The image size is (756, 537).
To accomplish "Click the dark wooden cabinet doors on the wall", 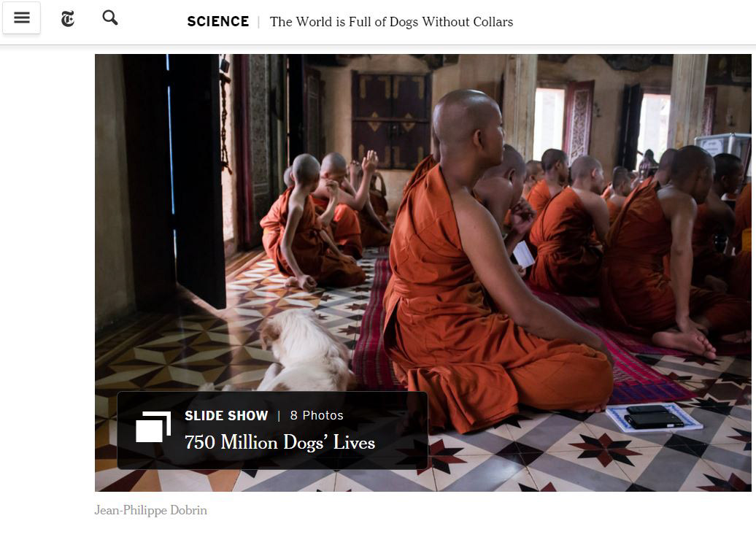I will point(391,120).
